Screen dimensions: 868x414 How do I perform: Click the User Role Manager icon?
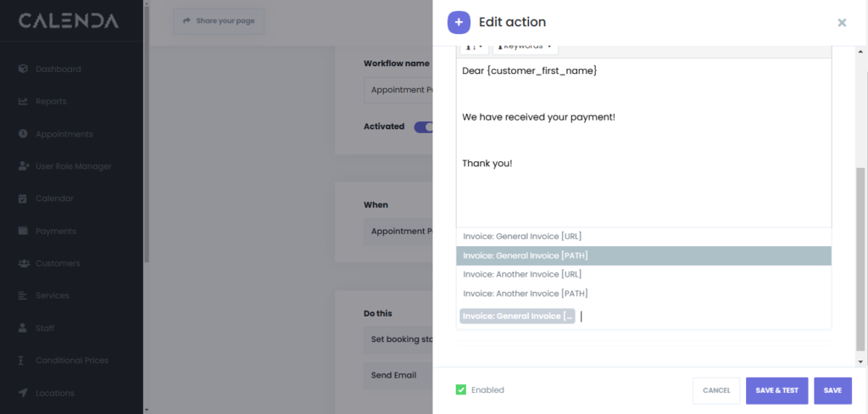pyautogui.click(x=23, y=166)
